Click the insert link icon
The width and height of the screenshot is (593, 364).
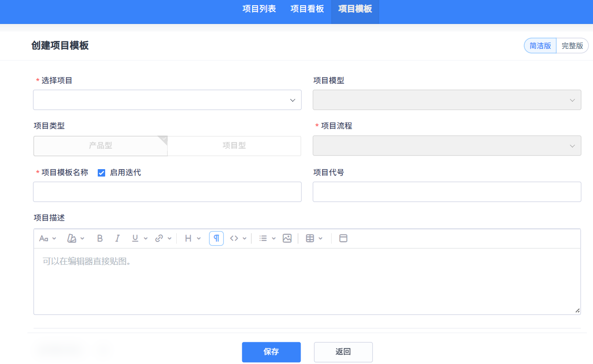point(159,238)
